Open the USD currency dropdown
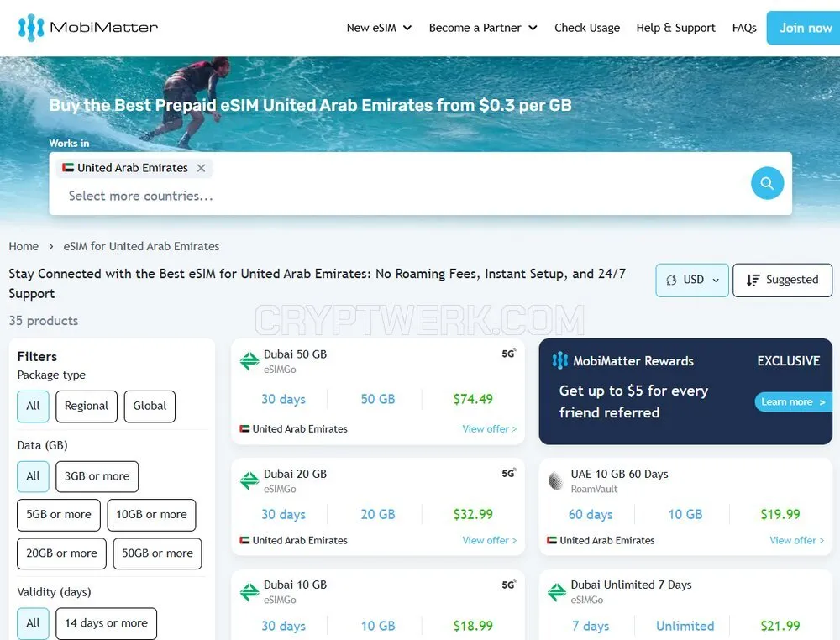 tap(692, 280)
